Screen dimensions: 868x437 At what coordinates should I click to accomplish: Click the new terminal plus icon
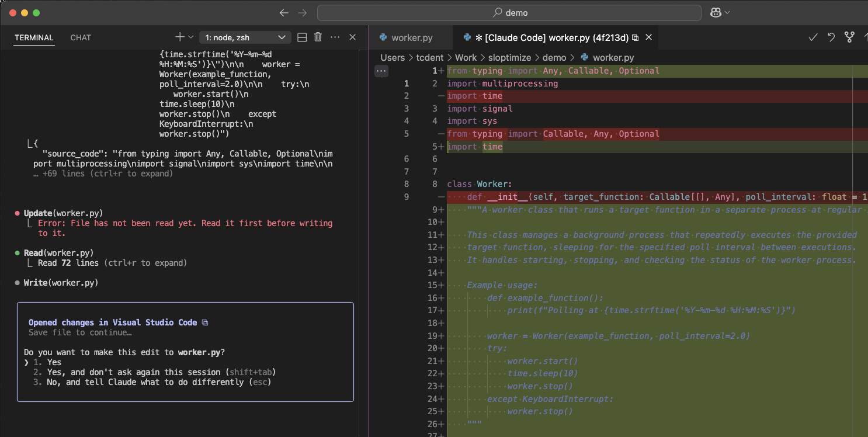[179, 37]
